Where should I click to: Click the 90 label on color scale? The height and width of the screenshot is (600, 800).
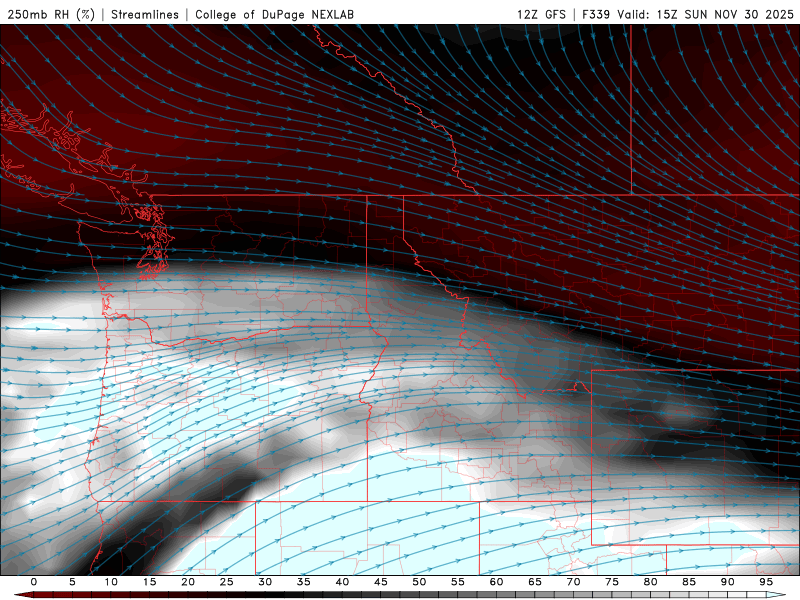click(728, 582)
